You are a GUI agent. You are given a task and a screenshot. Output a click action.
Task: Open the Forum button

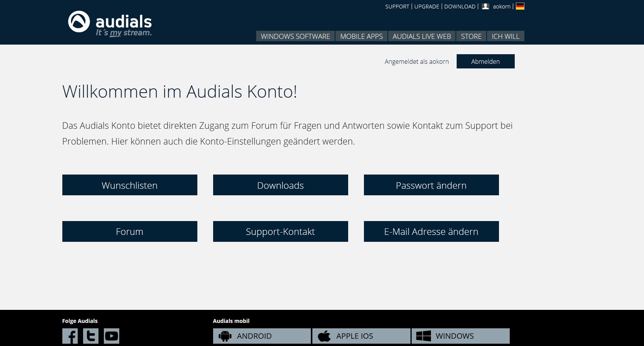(130, 231)
